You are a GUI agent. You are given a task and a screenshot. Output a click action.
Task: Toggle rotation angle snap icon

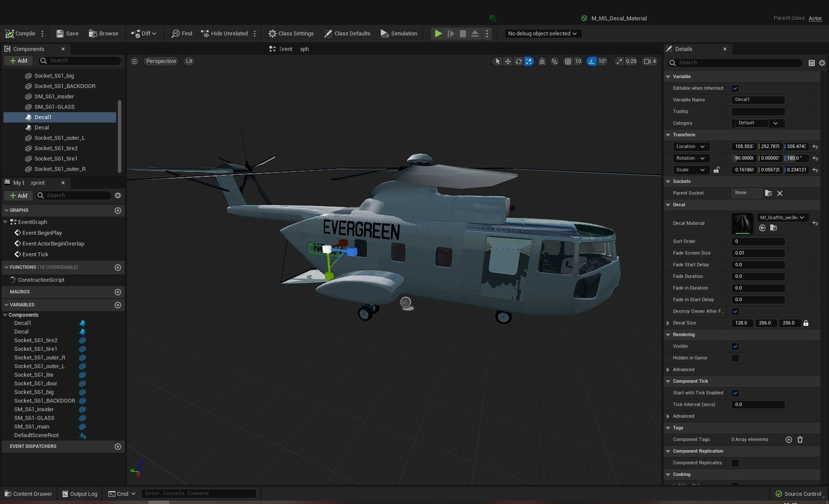tap(592, 61)
